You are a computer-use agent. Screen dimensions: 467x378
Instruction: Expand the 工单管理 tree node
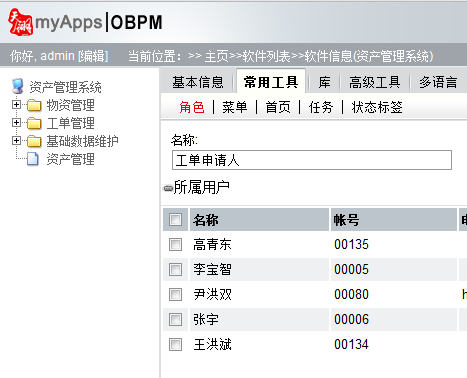click(16, 123)
